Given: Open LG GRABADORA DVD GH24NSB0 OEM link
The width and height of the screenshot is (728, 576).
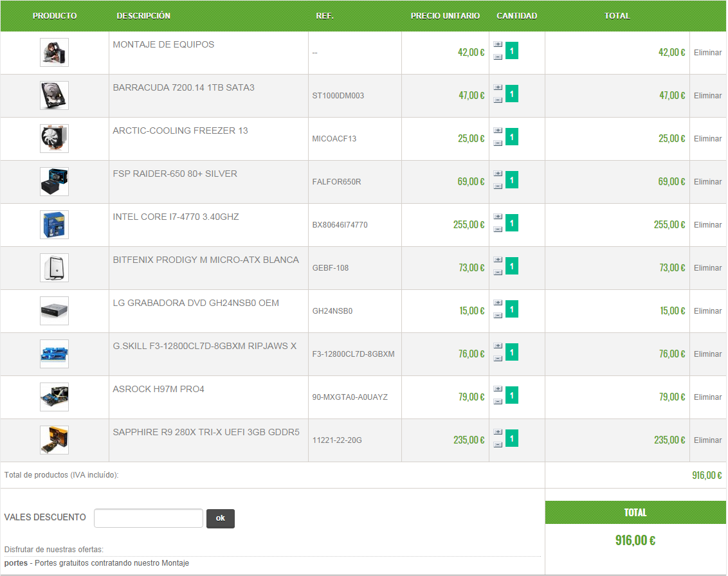Looking at the screenshot, I should pos(196,303).
